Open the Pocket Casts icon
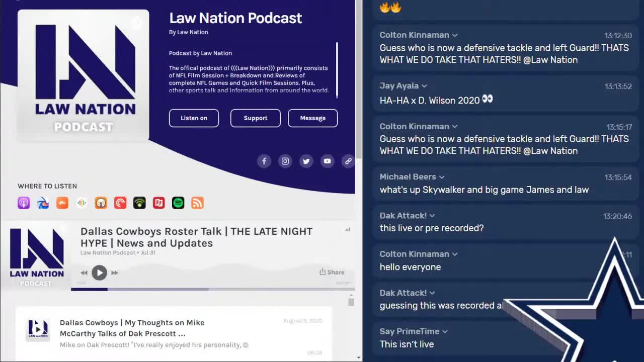This screenshot has height=362, width=644. pyautogui.click(x=120, y=203)
